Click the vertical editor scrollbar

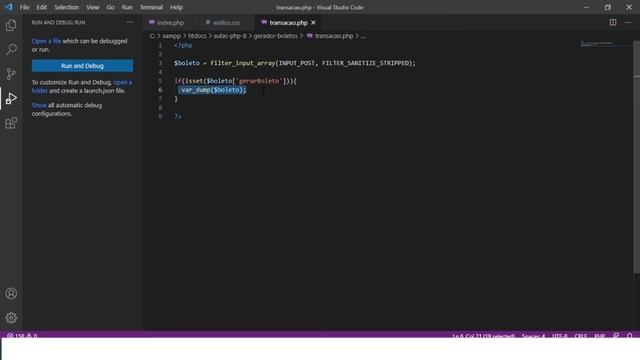click(636, 157)
